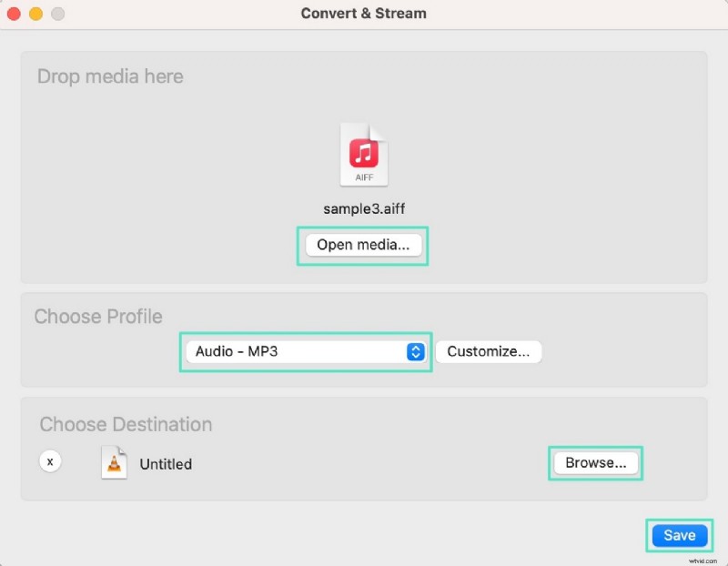Browse for a destination folder

(x=595, y=462)
